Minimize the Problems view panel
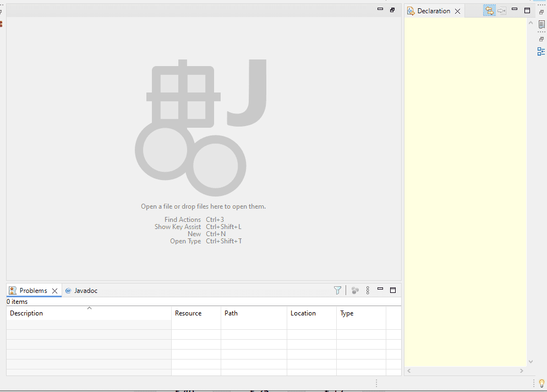Image resolution: width=547 pixels, height=392 pixels. (x=380, y=289)
